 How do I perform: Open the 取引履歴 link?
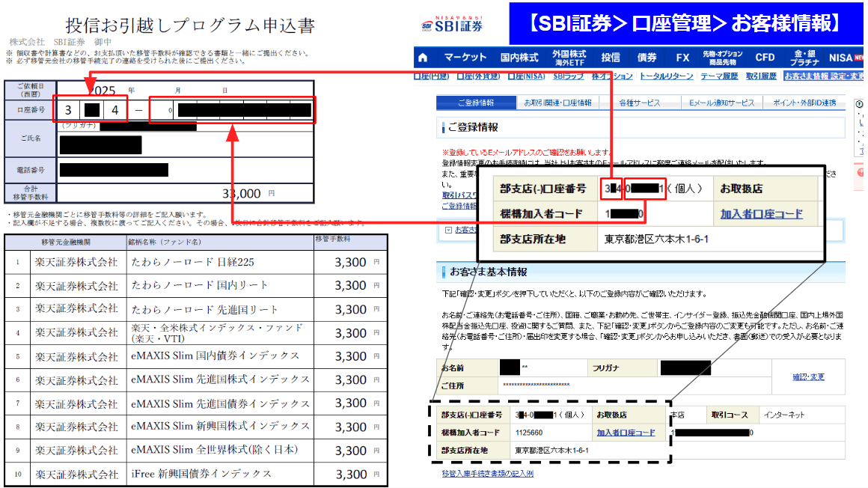(x=761, y=76)
